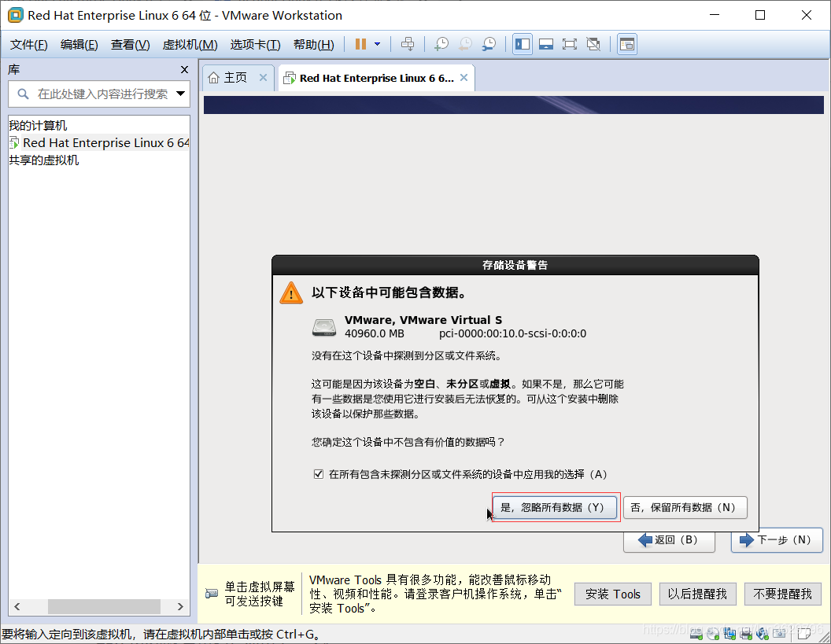Expand the library search filter dropdown

[181, 94]
